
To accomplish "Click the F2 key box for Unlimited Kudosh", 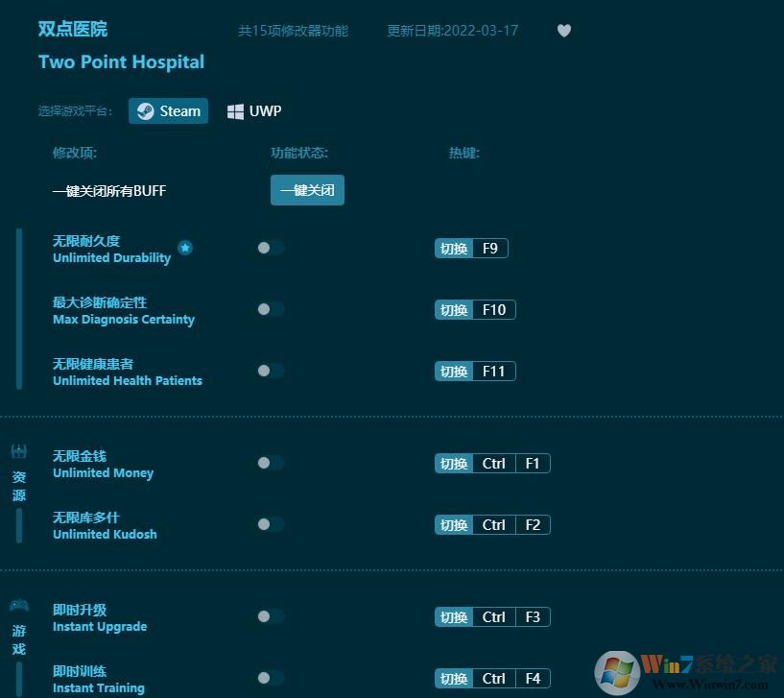I will pyautogui.click(x=533, y=525).
